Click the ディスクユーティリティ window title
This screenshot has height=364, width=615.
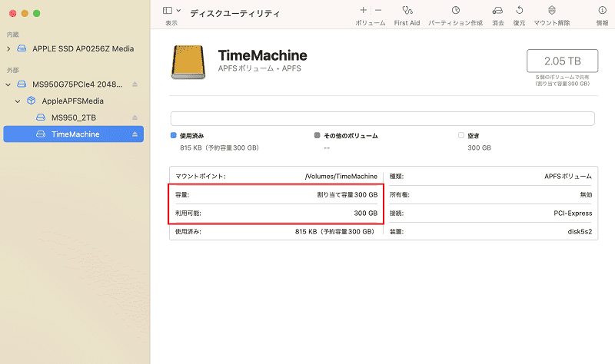coord(234,14)
